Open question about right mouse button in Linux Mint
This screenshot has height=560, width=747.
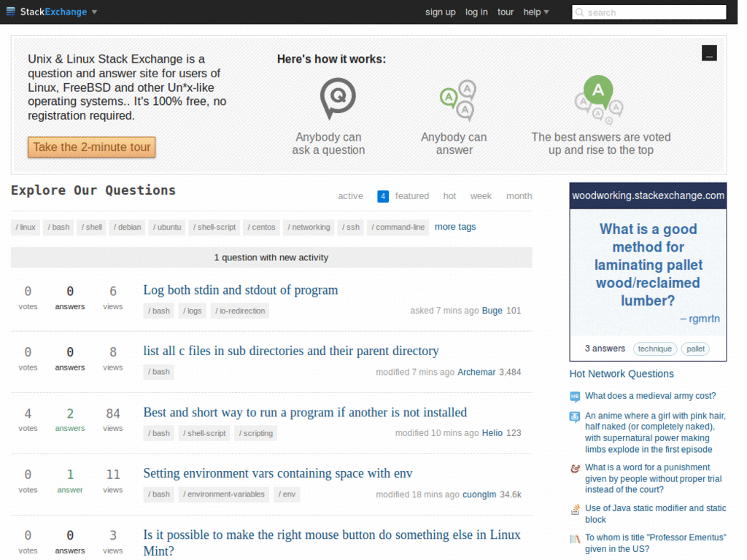(x=332, y=542)
